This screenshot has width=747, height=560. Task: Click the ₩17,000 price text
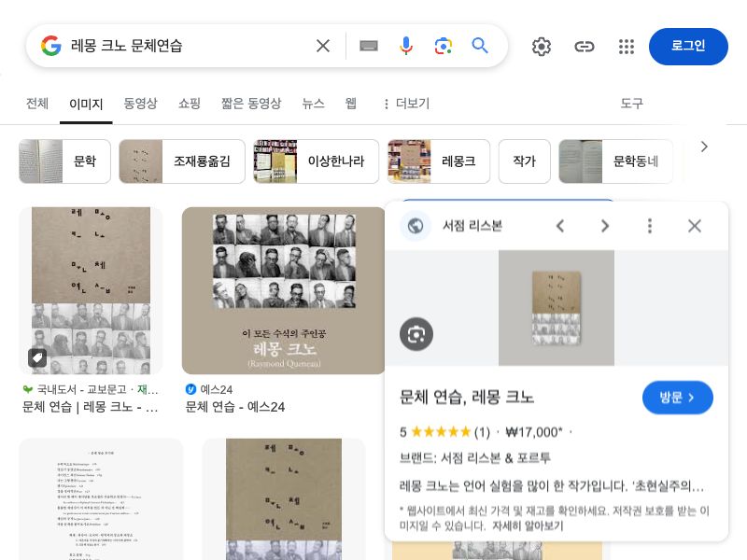(x=533, y=432)
